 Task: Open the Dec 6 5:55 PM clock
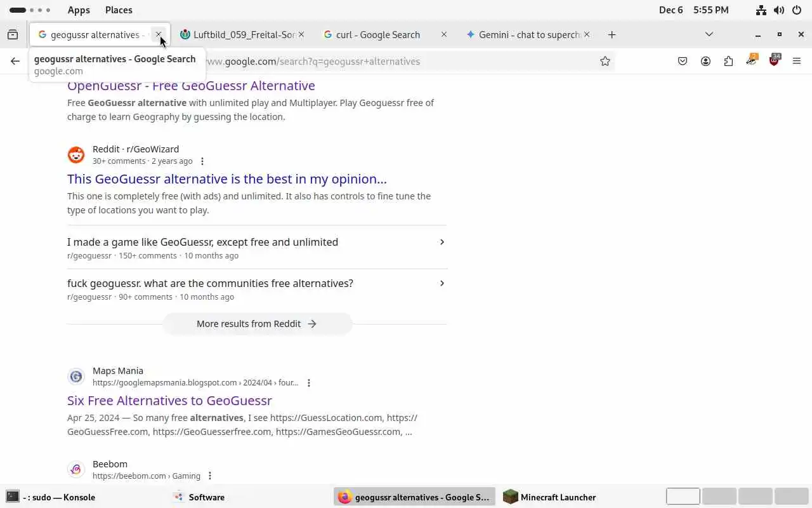[693, 10]
